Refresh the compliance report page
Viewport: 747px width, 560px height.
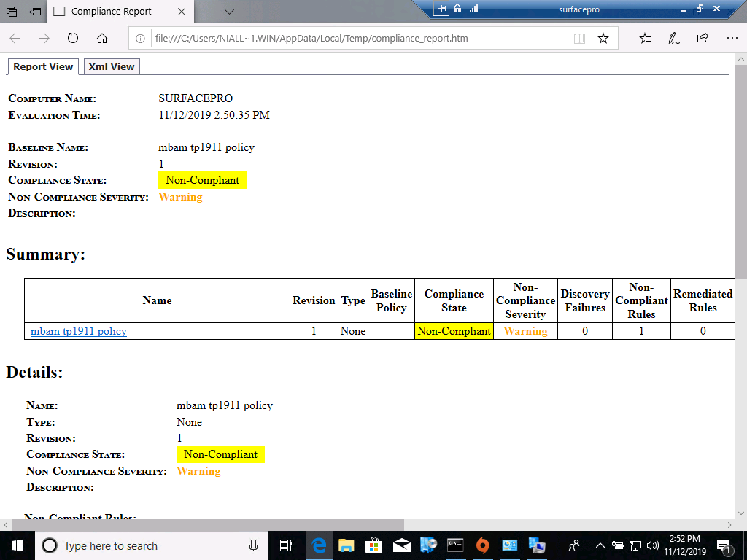[73, 38]
